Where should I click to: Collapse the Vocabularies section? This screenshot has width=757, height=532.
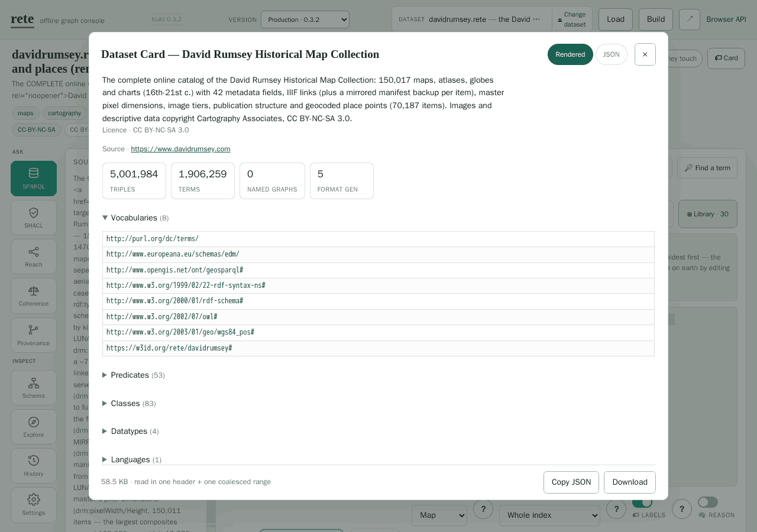point(135,218)
